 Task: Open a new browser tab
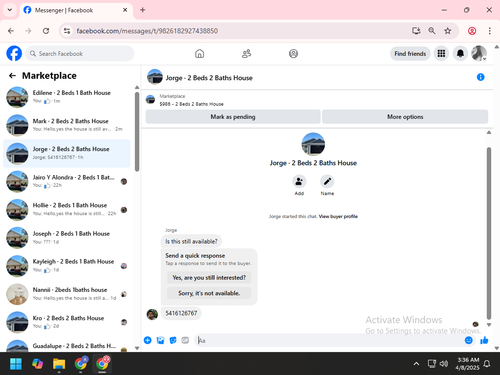coord(143,10)
